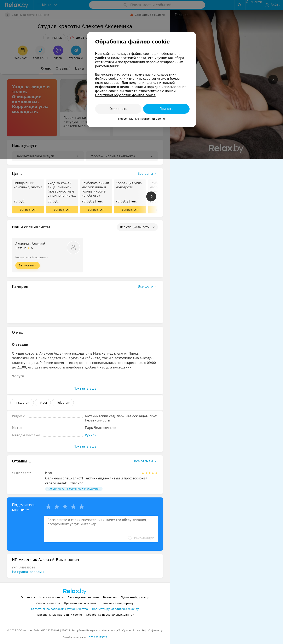Click the footer Relax.by logo

tap(75, 591)
